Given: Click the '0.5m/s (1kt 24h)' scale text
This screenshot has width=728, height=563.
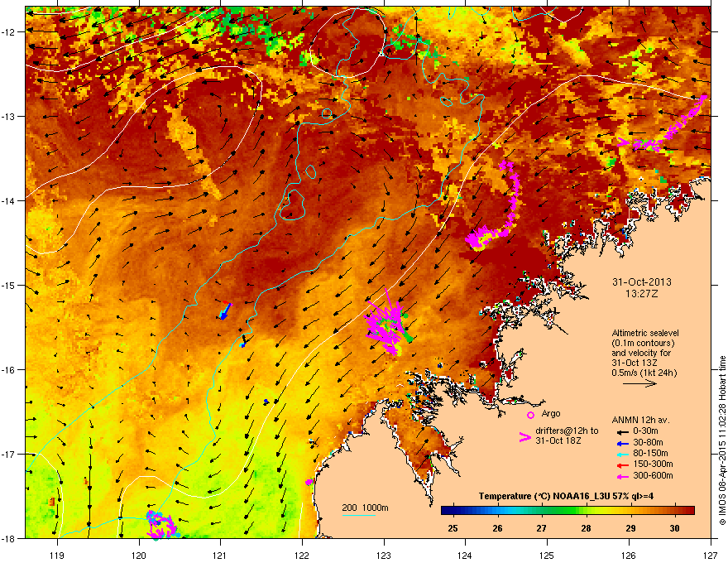Looking at the screenshot, I should [644, 373].
